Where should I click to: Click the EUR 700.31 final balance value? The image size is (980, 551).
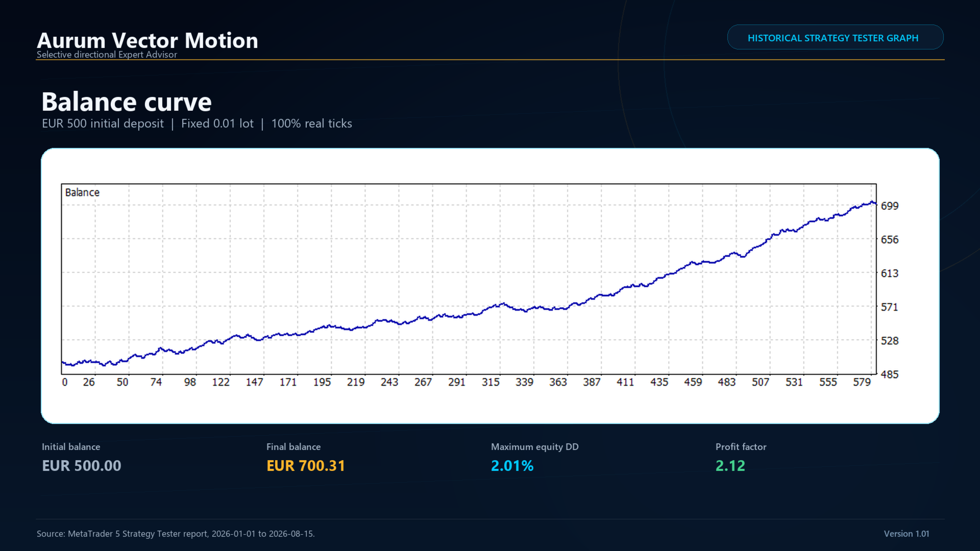pyautogui.click(x=306, y=465)
